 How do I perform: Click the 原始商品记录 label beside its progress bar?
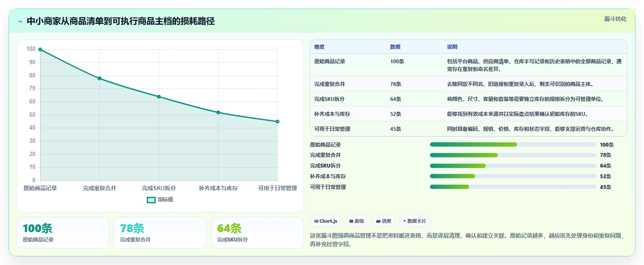[x=326, y=145]
